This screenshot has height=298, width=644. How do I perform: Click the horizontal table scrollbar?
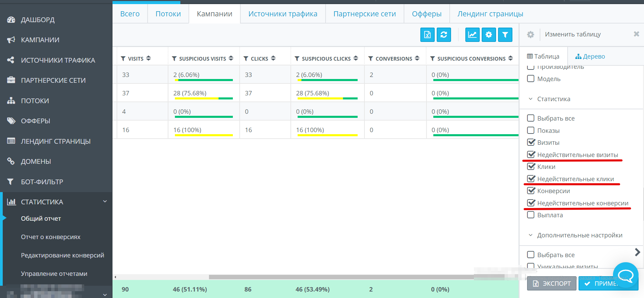(341, 277)
